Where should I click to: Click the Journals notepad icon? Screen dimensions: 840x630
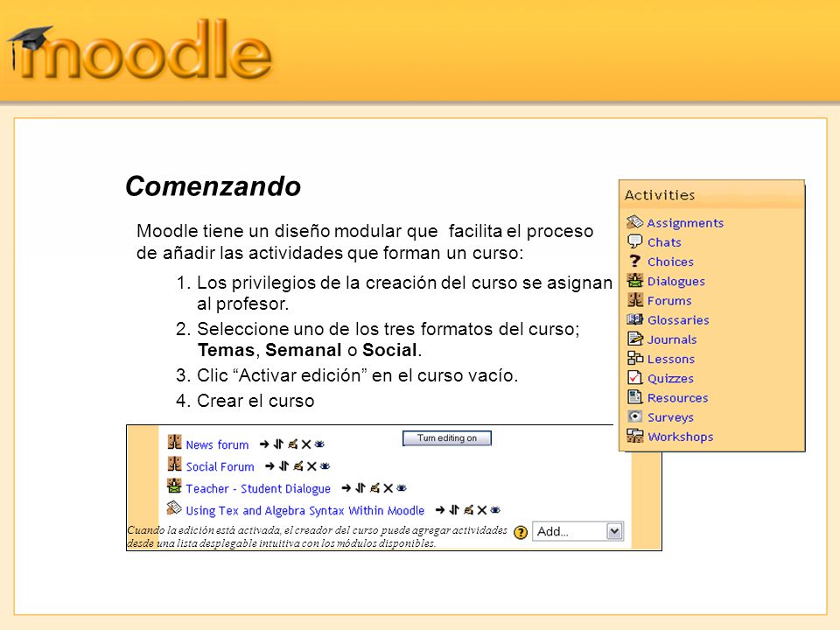point(635,339)
